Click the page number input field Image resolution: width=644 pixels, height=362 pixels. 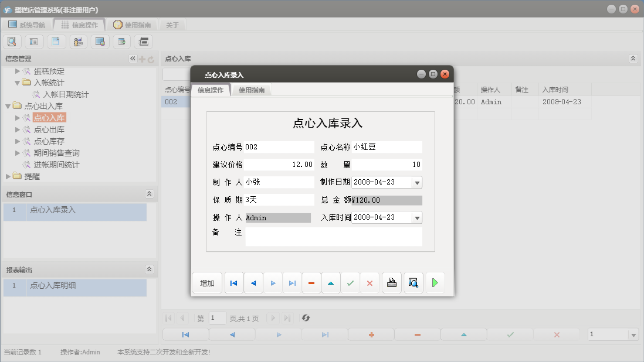pos(216,318)
